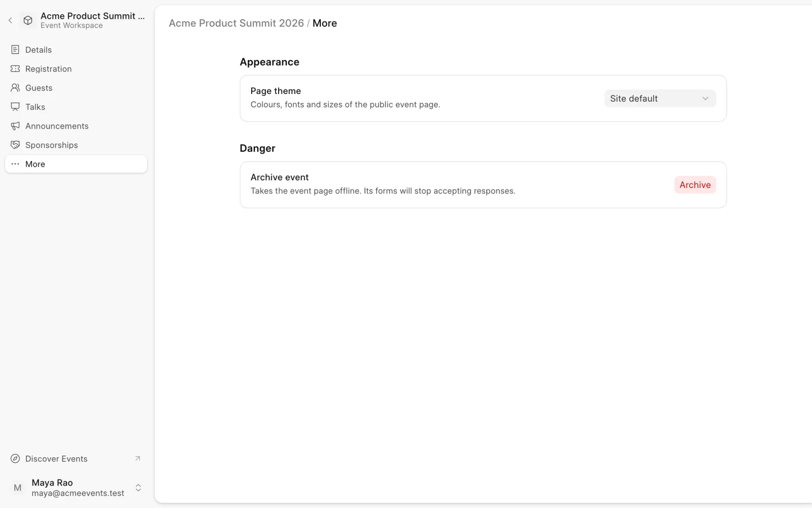Click the Maya Rao user name
The image size is (812, 508).
(x=52, y=483)
